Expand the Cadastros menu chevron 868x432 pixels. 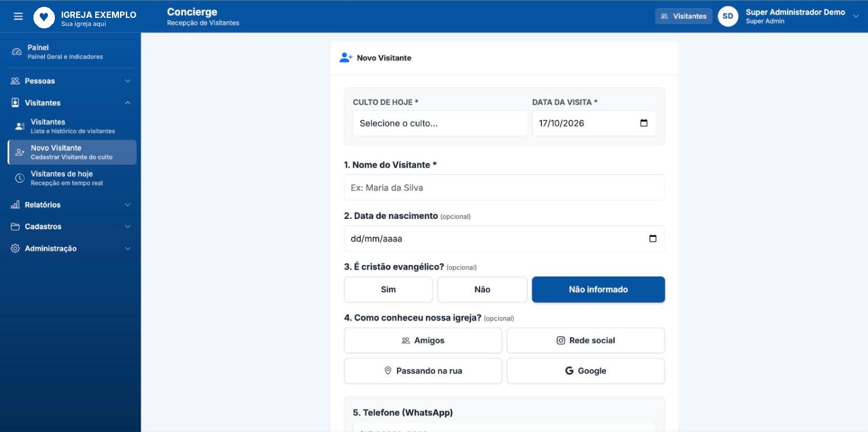(128, 227)
